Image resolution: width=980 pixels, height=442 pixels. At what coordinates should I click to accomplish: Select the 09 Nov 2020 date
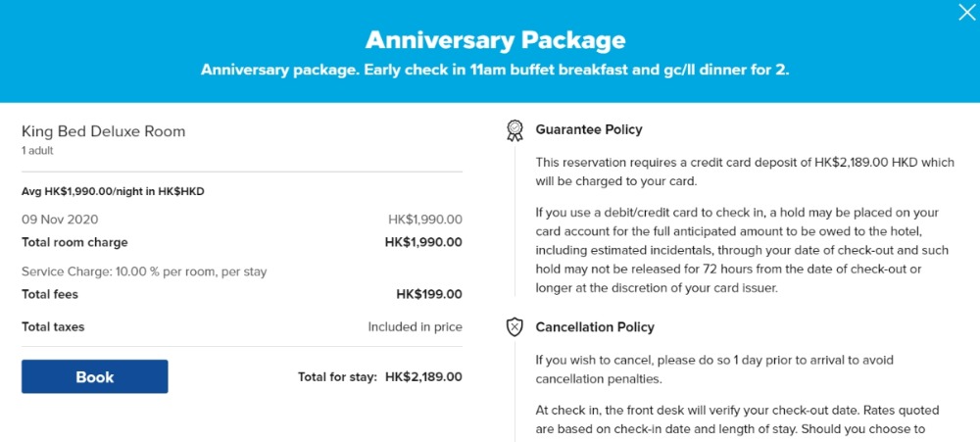tap(60, 220)
